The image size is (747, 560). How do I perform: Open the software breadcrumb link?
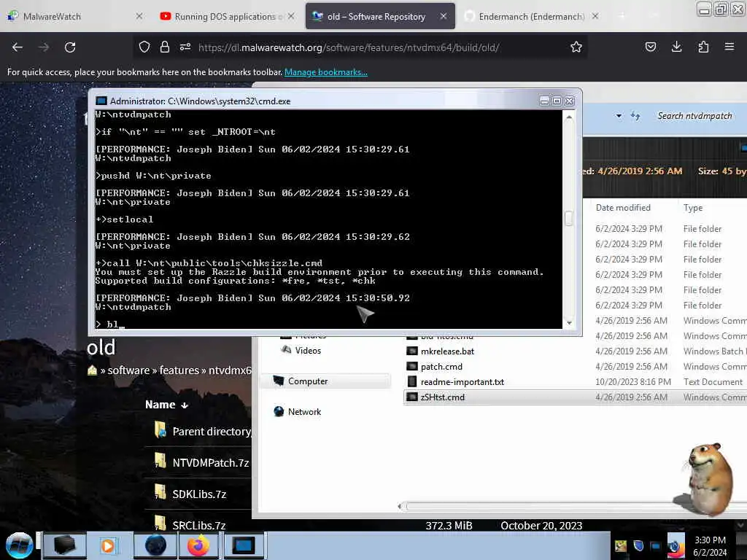click(x=128, y=370)
